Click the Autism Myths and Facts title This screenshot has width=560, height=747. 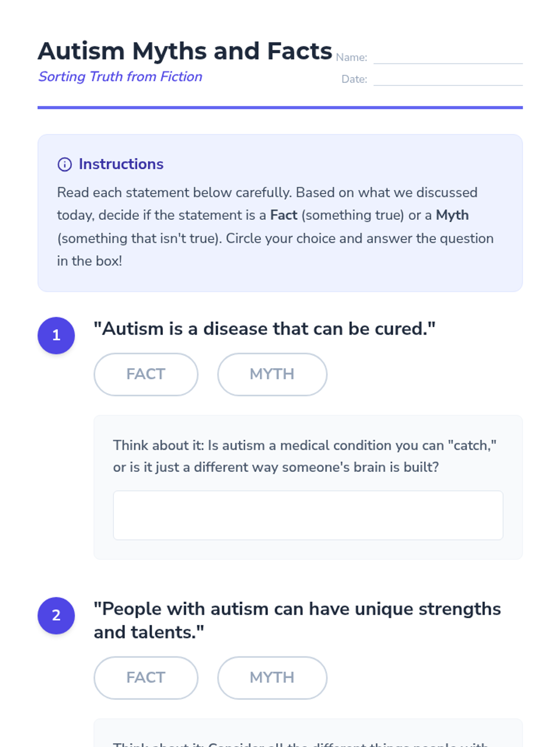pyautogui.click(x=185, y=51)
